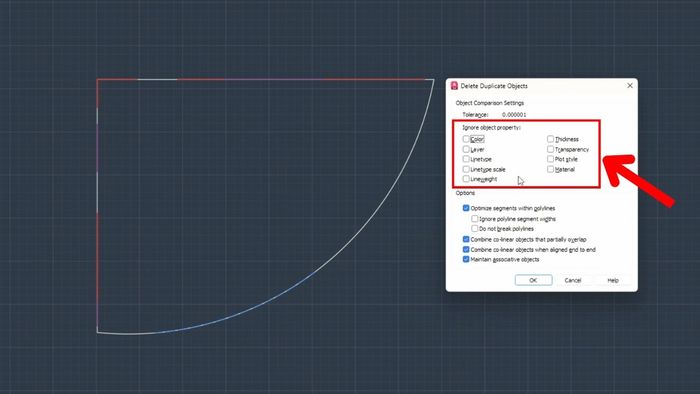The height and width of the screenshot is (394, 700).
Task: Enable the Color ignore property checkbox
Action: [466, 139]
